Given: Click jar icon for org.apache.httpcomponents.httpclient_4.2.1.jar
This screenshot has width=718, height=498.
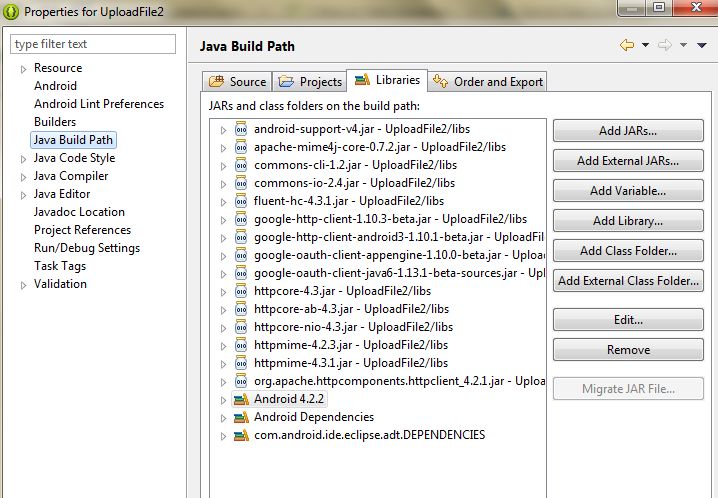Looking at the screenshot, I should 241,381.
